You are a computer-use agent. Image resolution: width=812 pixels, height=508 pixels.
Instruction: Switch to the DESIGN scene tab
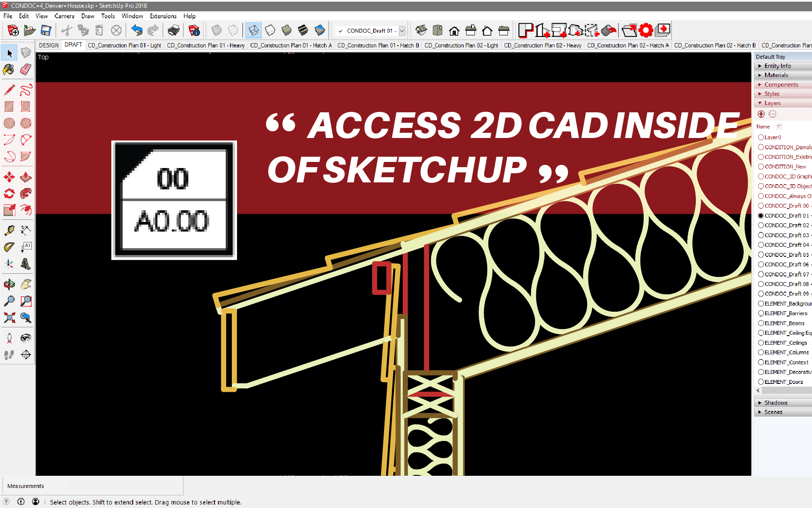(x=49, y=45)
